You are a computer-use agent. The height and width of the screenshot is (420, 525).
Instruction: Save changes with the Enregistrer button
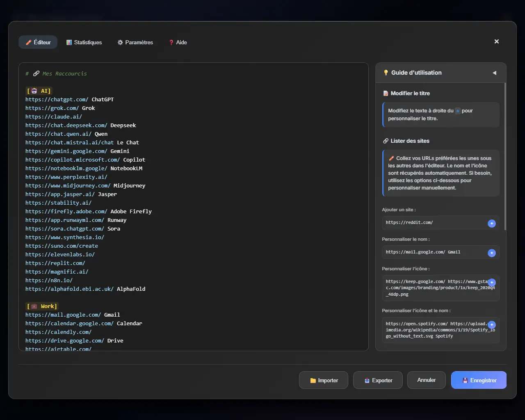tap(479, 380)
